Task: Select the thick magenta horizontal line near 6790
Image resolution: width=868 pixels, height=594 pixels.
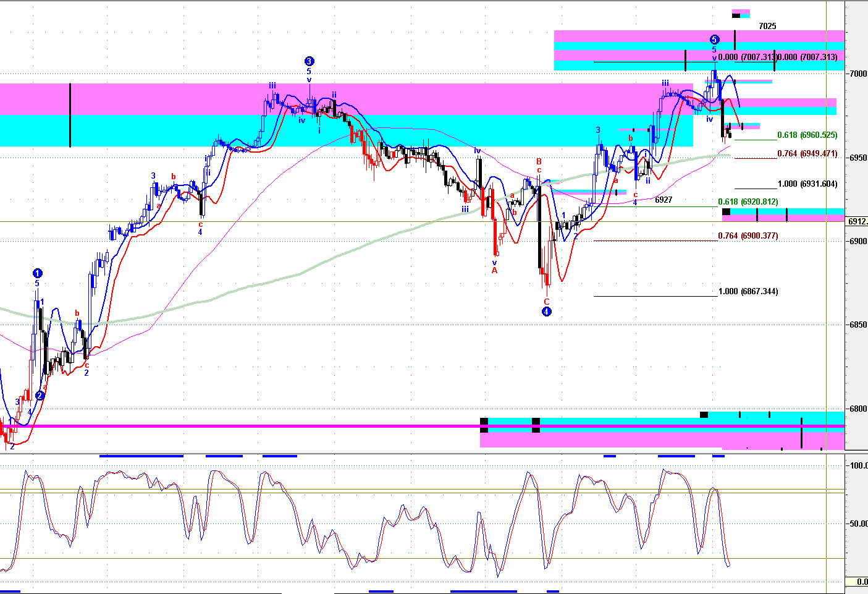Action: coord(247,426)
